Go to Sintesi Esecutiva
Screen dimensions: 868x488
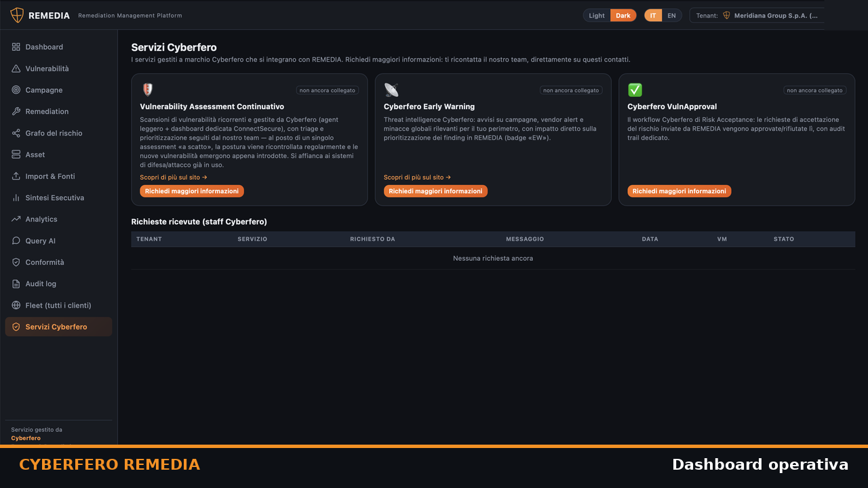tap(58, 198)
